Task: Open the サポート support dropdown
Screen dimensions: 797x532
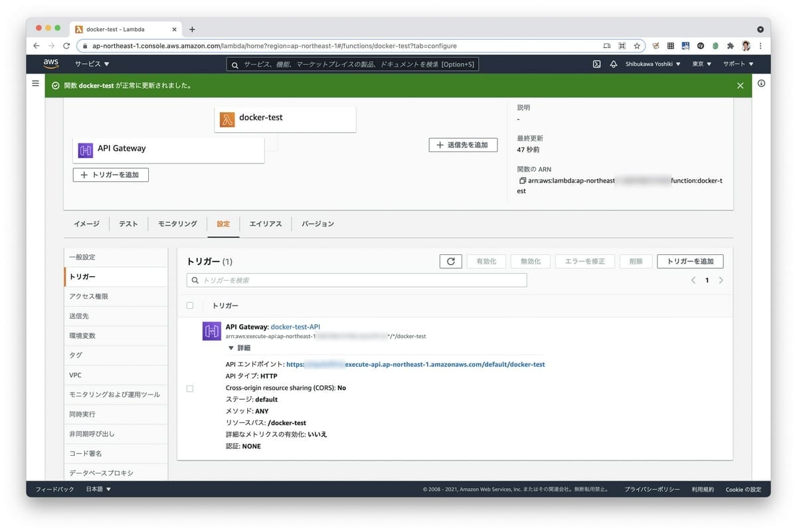Action: 739,64
